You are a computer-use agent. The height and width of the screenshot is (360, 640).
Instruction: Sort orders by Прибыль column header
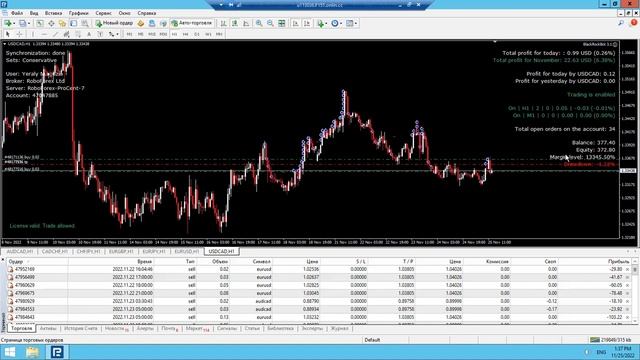click(x=618, y=261)
